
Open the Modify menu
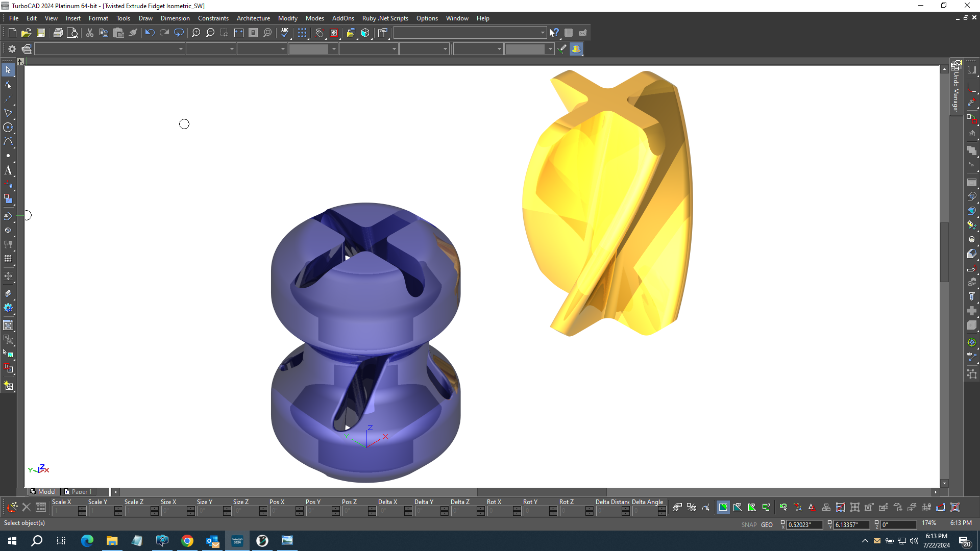click(288, 18)
